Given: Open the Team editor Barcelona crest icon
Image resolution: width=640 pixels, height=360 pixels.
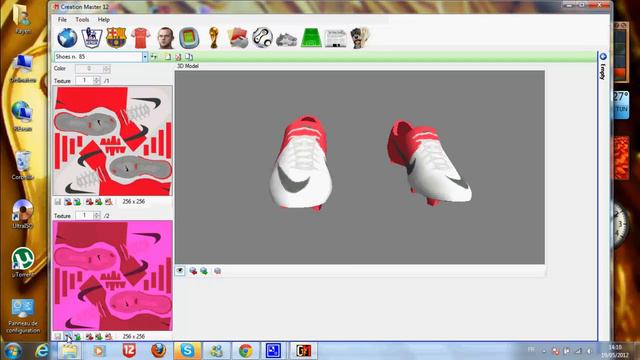Looking at the screenshot, I should click(116, 38).
